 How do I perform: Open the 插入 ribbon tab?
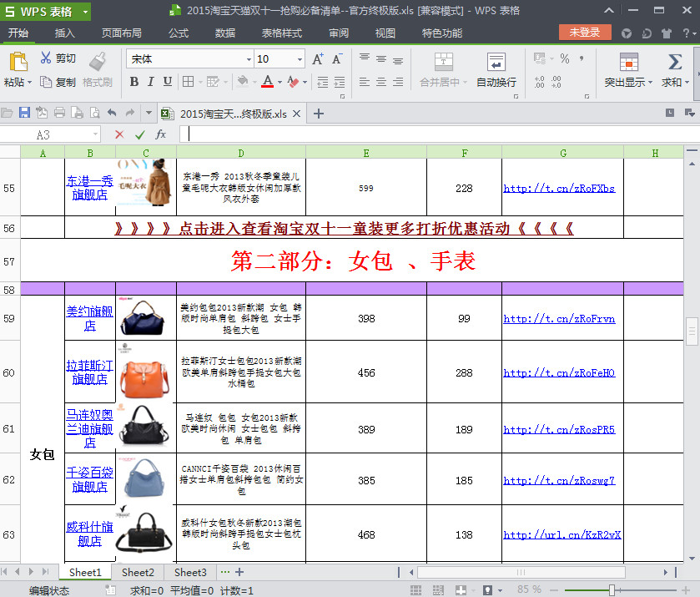pos(64,33)
